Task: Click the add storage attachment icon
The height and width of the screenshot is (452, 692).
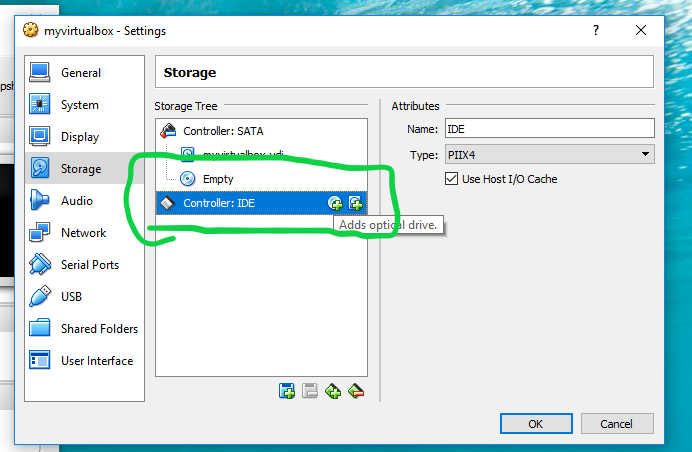Action: point(333,391)
